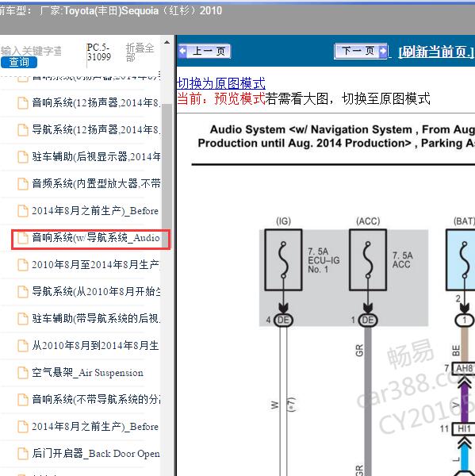
Task: Click the IG fuse symbol in wiring diagram
Action: pyautogui.click(x=283, y=260)
